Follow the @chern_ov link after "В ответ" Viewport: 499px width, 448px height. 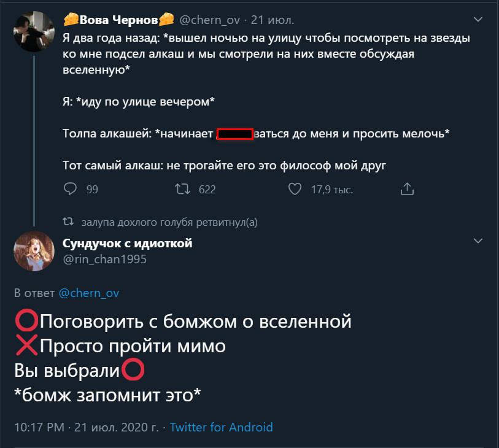pos(89,293)
